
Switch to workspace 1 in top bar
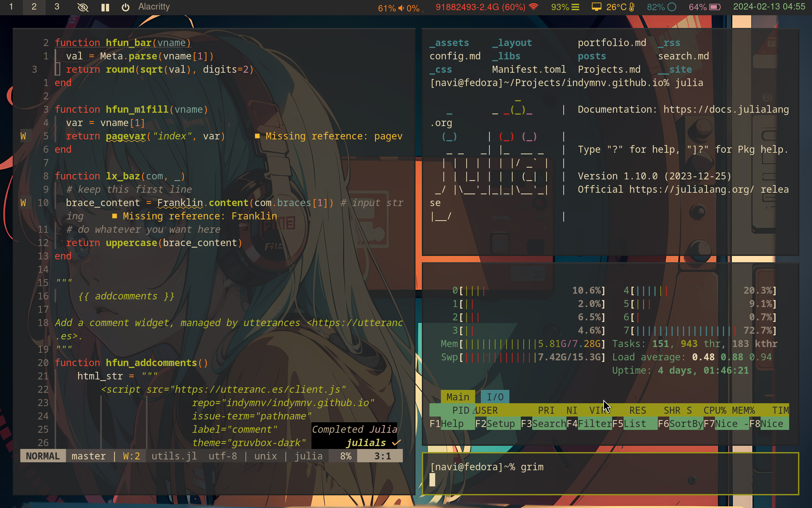(11, 7)
